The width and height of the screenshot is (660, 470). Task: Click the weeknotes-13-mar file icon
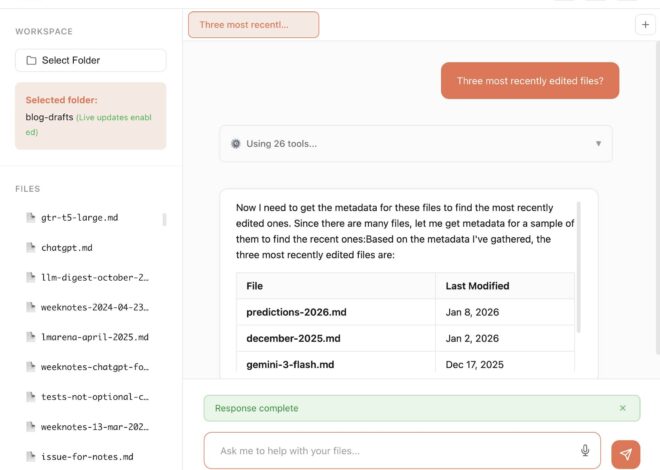pyautogui.click(x=30, y=427)
